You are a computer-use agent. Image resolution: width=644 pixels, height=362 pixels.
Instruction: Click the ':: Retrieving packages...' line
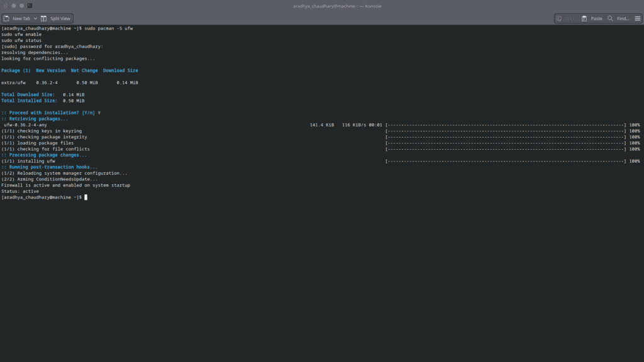pyautogui.click(x=35, y=119)
